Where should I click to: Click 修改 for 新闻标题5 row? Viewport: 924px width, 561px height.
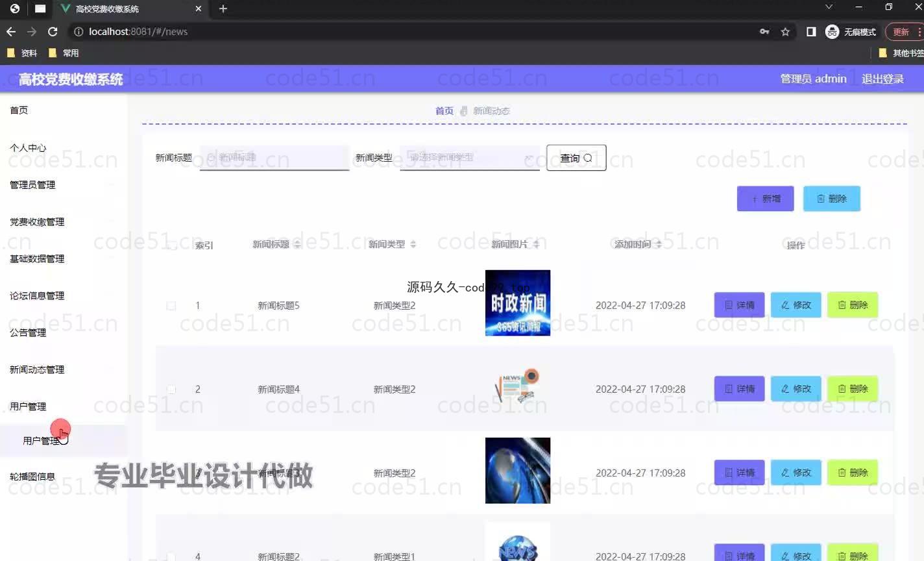point(796,305)
